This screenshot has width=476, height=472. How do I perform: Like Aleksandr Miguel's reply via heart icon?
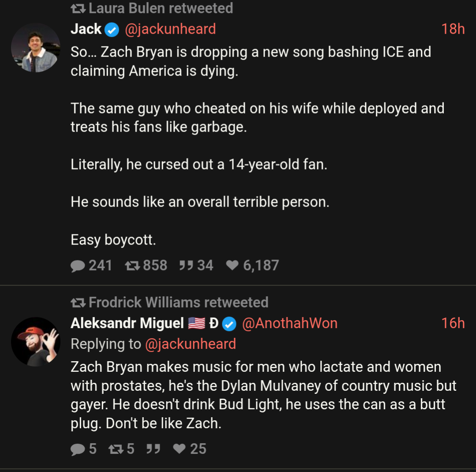click(179, 449)
